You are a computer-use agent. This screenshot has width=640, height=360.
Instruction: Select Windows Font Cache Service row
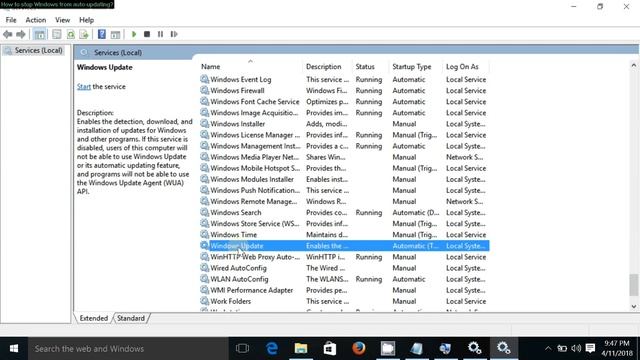coord(344,102)
